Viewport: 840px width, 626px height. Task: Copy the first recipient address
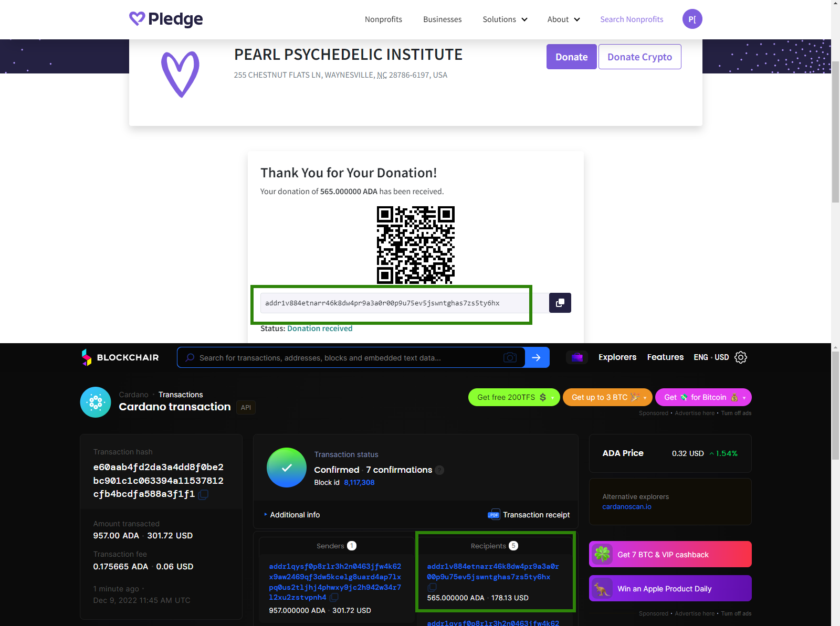(x=432, y=587)
